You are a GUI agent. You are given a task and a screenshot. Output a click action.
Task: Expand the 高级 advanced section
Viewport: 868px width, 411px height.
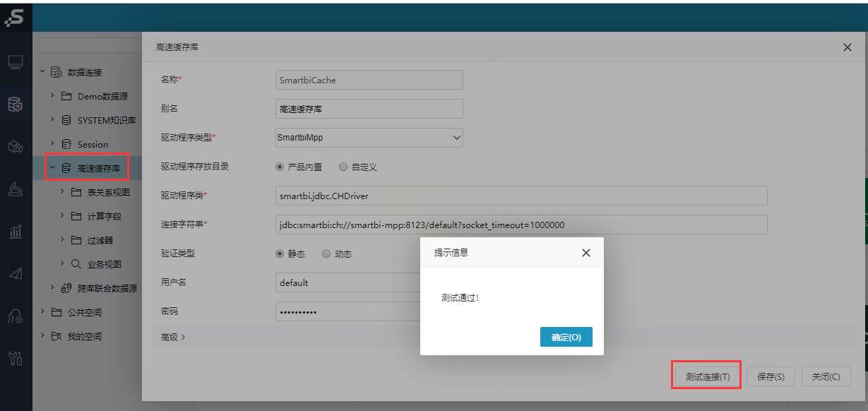click(x=173, y=337)
